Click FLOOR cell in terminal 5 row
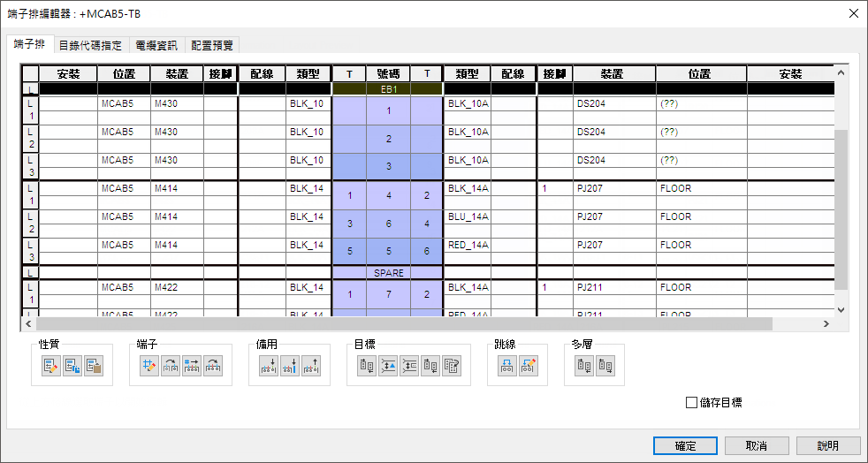Screen dimensions: 868x463 (x=701, y=245)
